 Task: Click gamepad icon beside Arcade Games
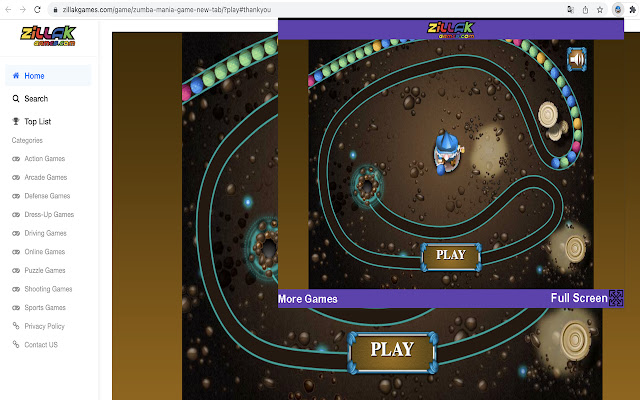pyautogui.click(x=16, y=178)
